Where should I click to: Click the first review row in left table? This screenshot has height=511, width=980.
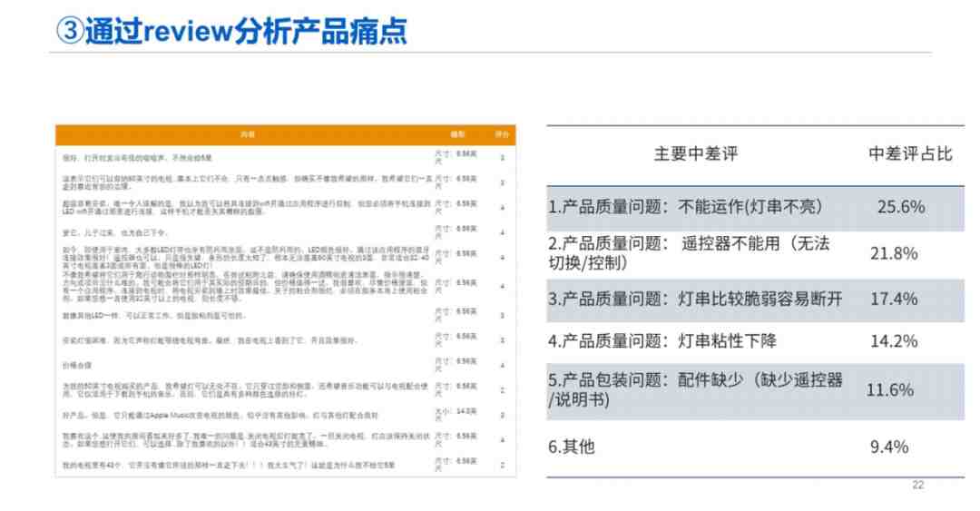tap(286, 157)
